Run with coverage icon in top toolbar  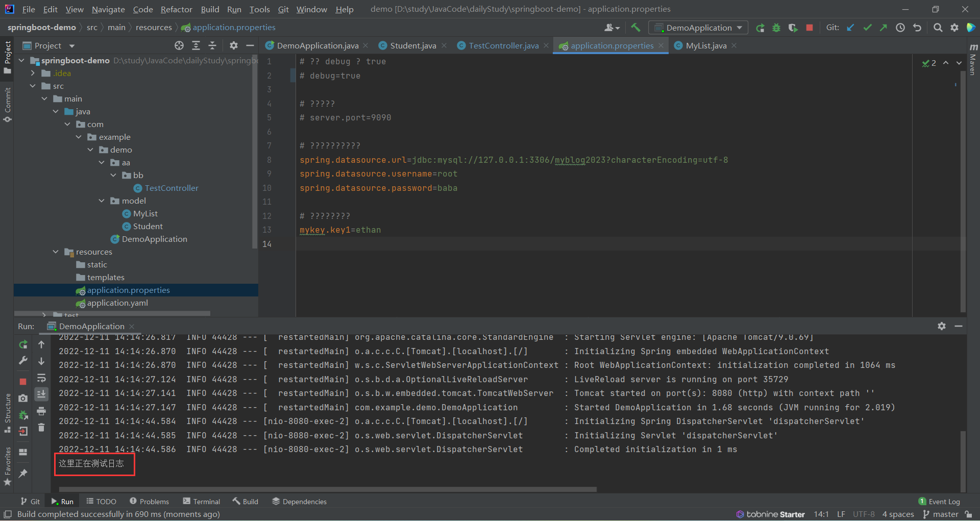[793, 28]
